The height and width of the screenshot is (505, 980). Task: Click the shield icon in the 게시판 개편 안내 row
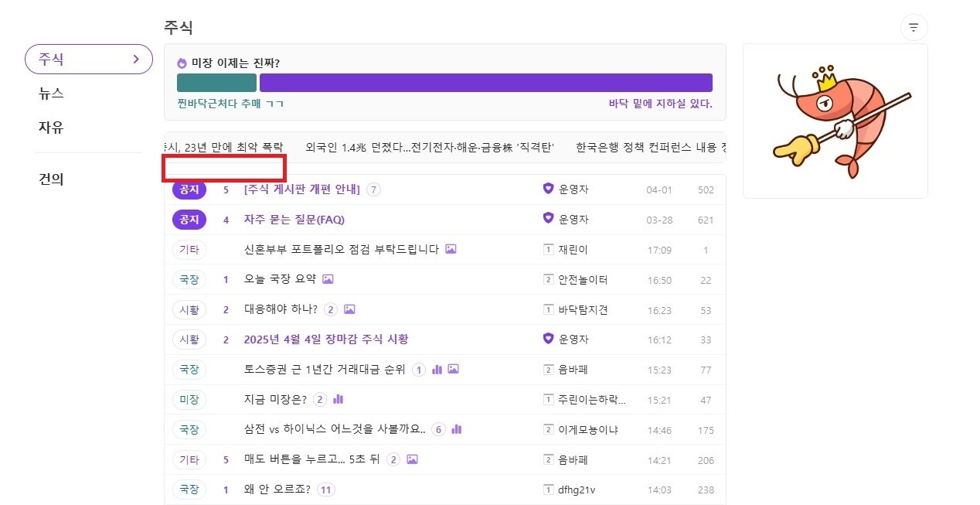pos(549,189)
